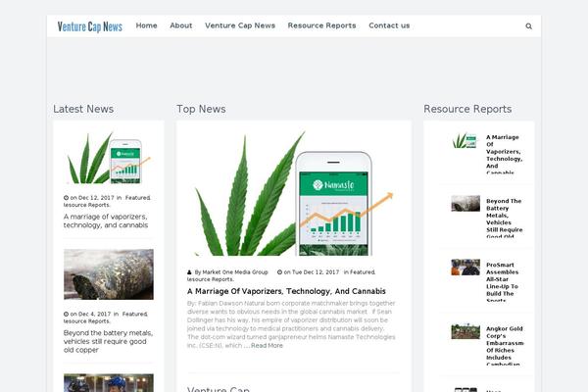Image resolution: width=588 pixels, height=392 pixels.
Task: Open Resource Reports in navigation bar
Action: point(321,25)
